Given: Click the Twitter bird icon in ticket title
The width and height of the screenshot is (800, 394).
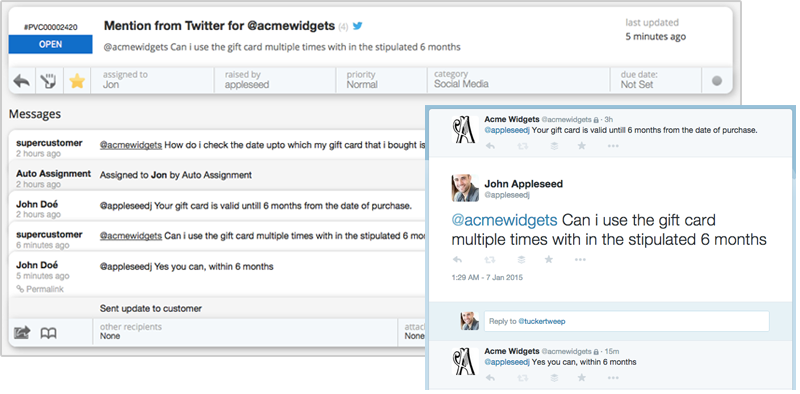Looking at the screenshot, I should click(x=358, y=26).
